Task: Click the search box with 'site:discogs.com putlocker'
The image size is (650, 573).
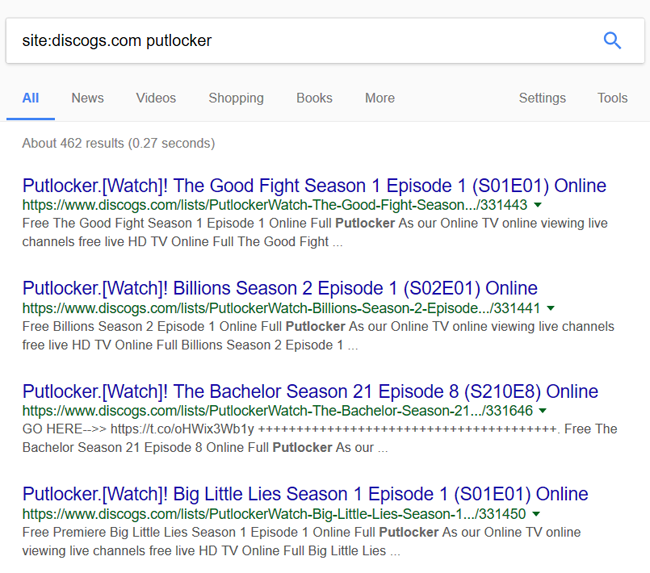Action: pyautogui.click(x=325, y=41)
